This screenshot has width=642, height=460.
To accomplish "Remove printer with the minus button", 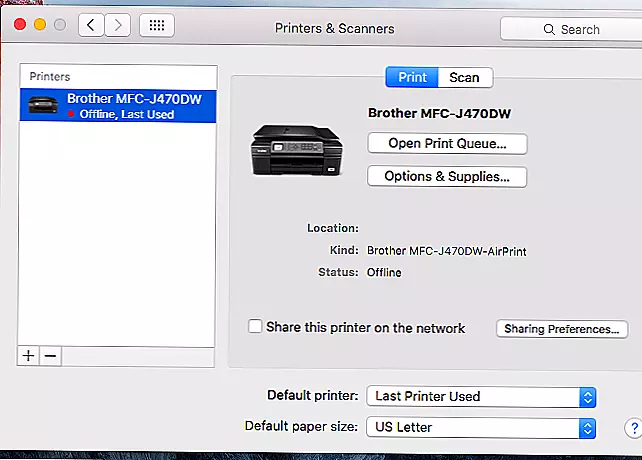I will point(50,355).
